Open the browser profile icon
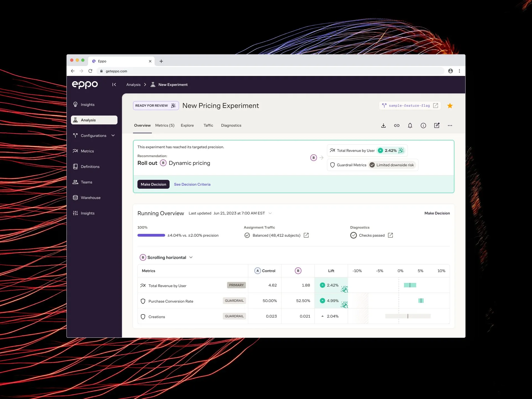 [451, 71]
